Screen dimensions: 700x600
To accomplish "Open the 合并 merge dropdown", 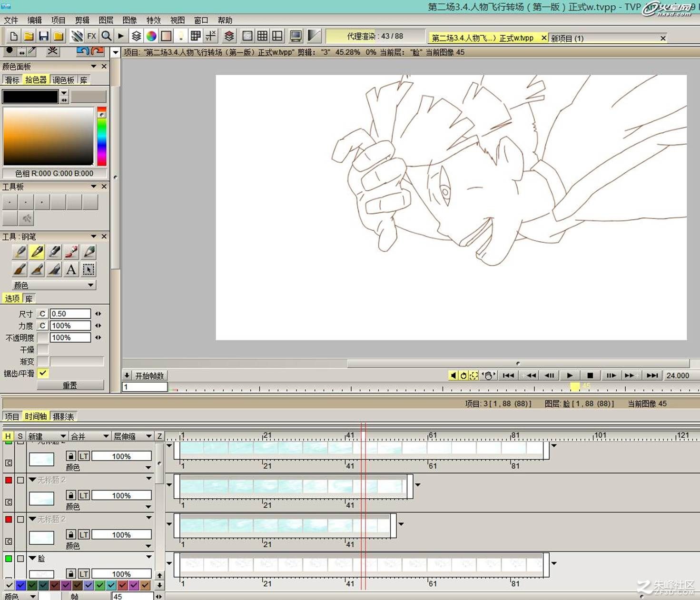I will (90, 436).
